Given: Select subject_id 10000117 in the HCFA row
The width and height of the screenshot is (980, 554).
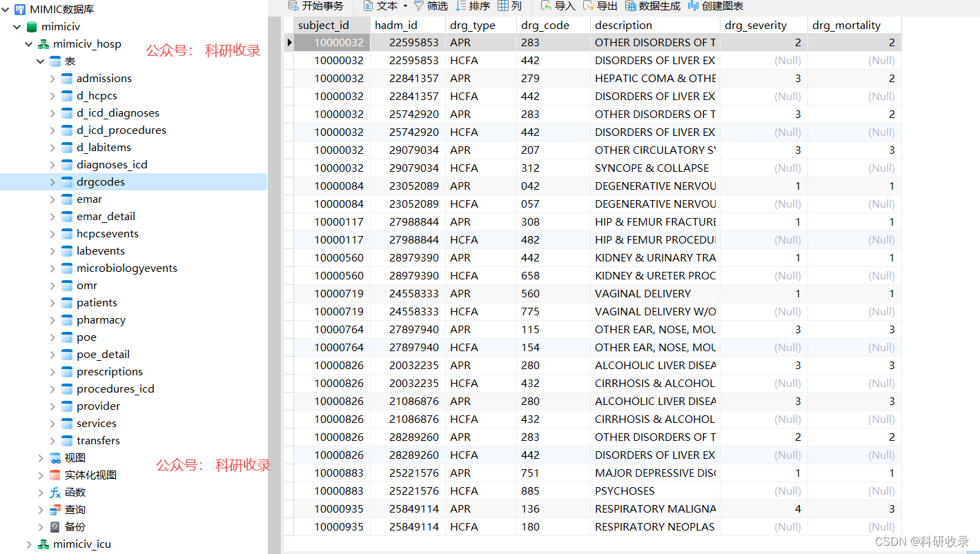Looking at the screenshot, I should point(332,240).
